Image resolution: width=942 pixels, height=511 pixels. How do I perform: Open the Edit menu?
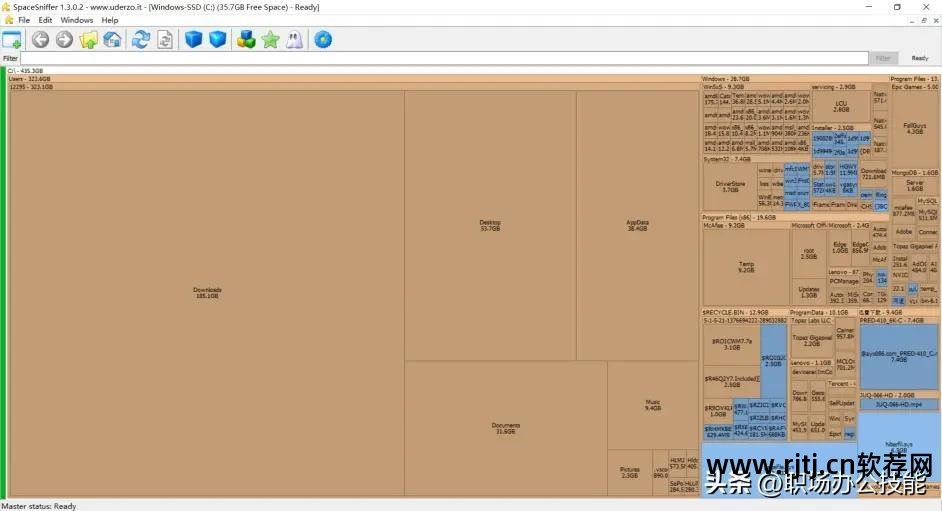[x=45, y=20]
